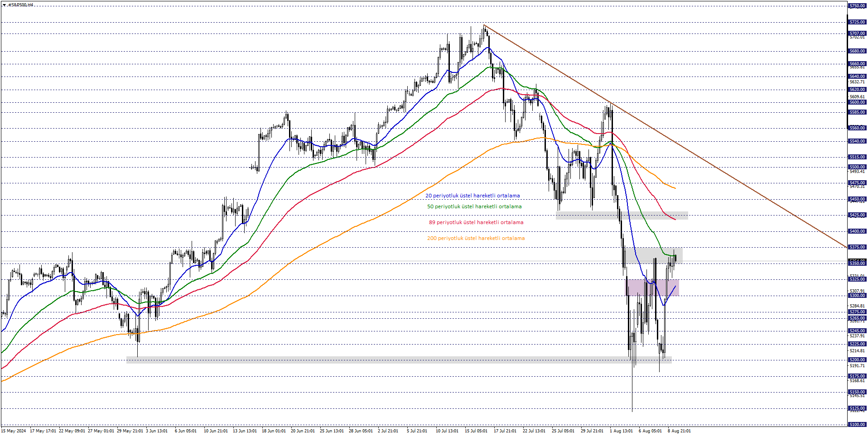Select the 200 periyotluk üstel hareketli ortalama label

click(476, 238)
